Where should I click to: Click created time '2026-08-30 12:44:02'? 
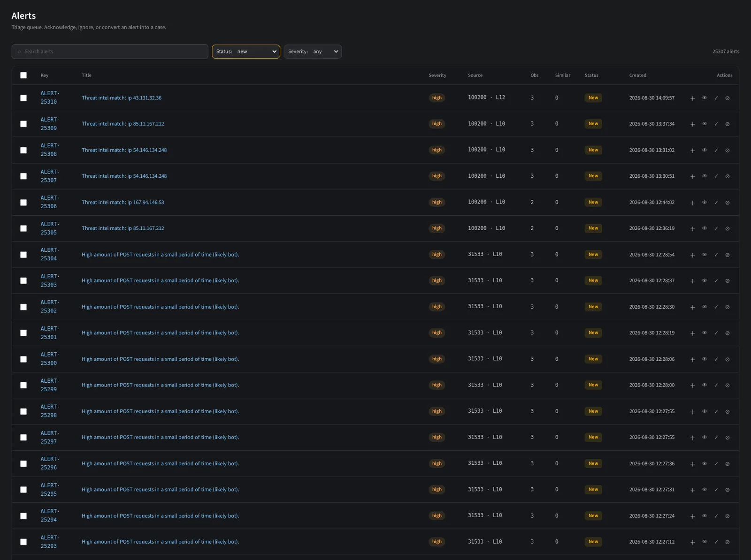(652, 202)
